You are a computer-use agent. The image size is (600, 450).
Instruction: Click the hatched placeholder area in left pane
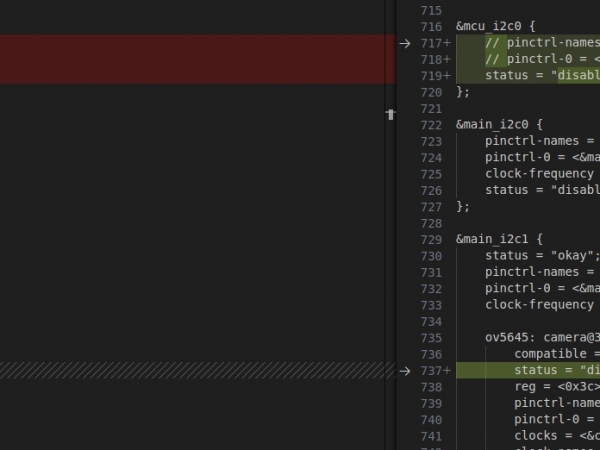(x=190, y=371)
